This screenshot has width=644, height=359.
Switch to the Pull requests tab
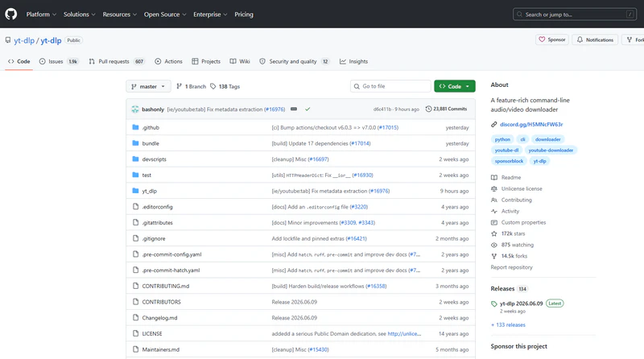pyautogui.click(x=117, y=61)
